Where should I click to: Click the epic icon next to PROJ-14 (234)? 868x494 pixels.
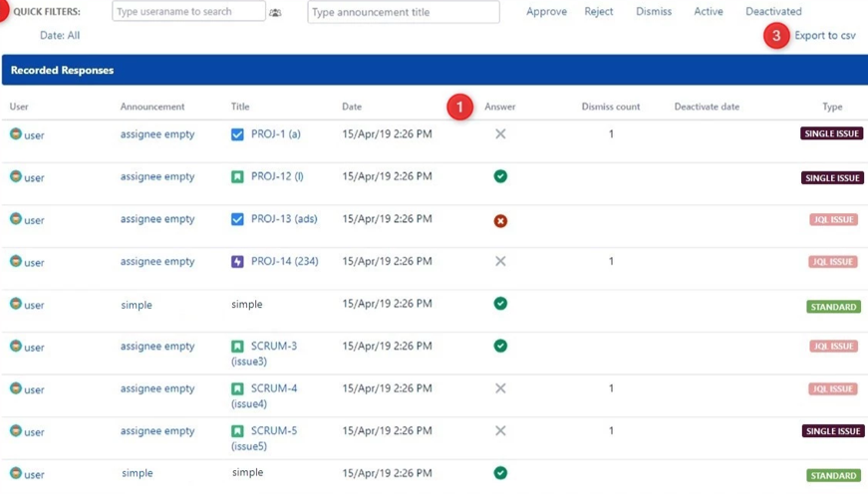click(237, 262)
